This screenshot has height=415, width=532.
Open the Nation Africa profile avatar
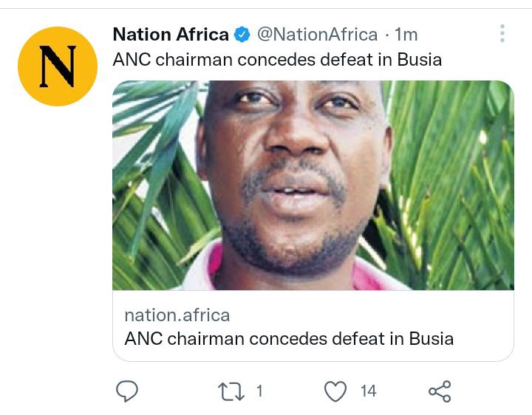click(x=58, y=66)
